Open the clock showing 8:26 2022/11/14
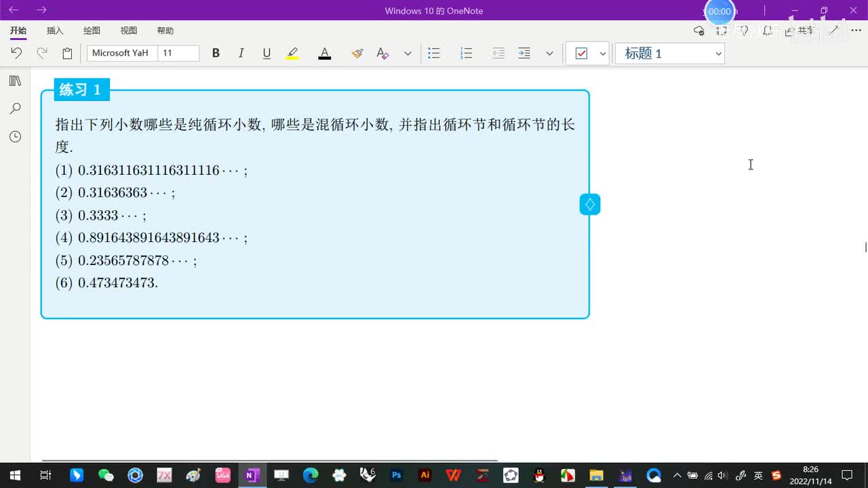Screen dimensions: 868x488 pos(810,475)
